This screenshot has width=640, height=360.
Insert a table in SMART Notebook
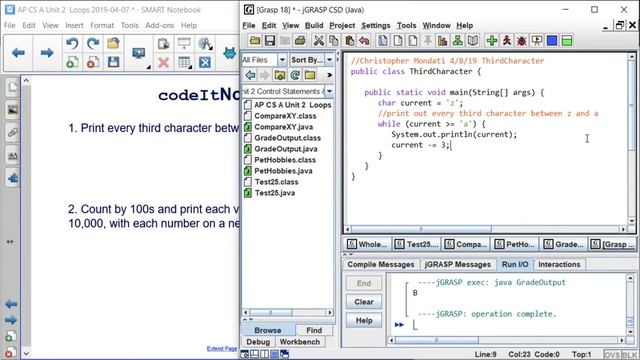click(x=184, y=62)
